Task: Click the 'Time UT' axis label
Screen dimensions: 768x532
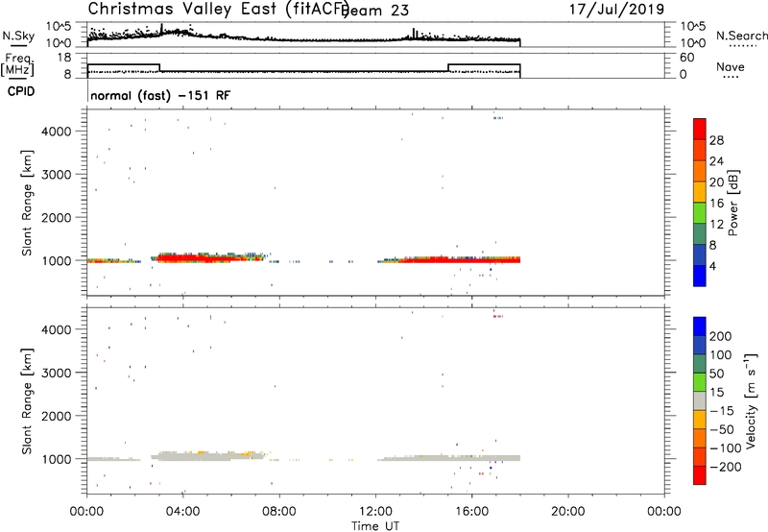Action: (375, 526)
